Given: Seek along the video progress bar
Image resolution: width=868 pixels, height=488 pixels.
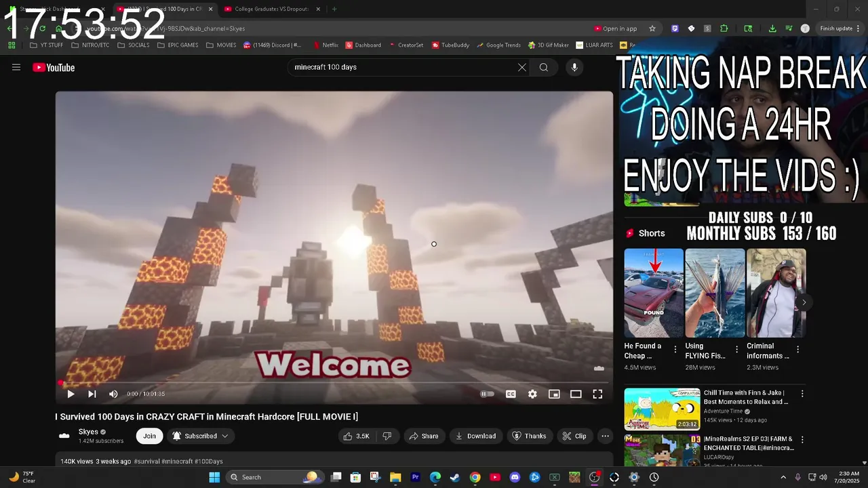Looking at the screenshot, I should coord(334,383).
